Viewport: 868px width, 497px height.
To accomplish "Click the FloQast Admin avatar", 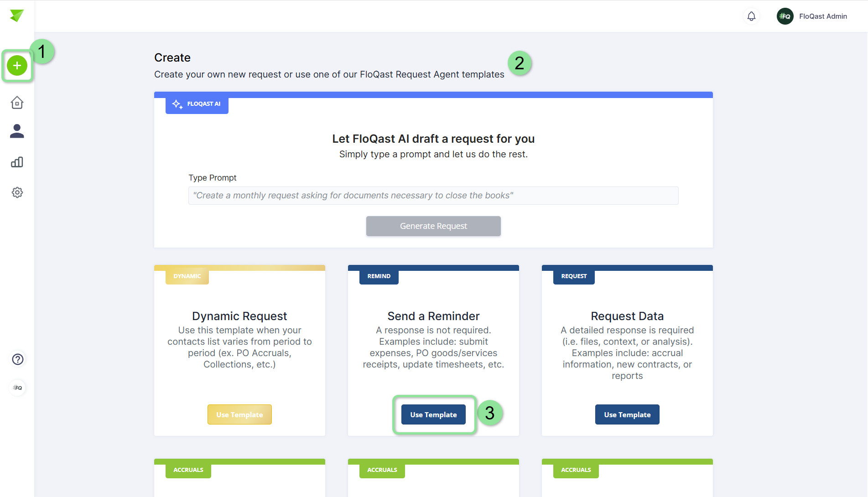I will pyautogui.click(x=785, y=16).
